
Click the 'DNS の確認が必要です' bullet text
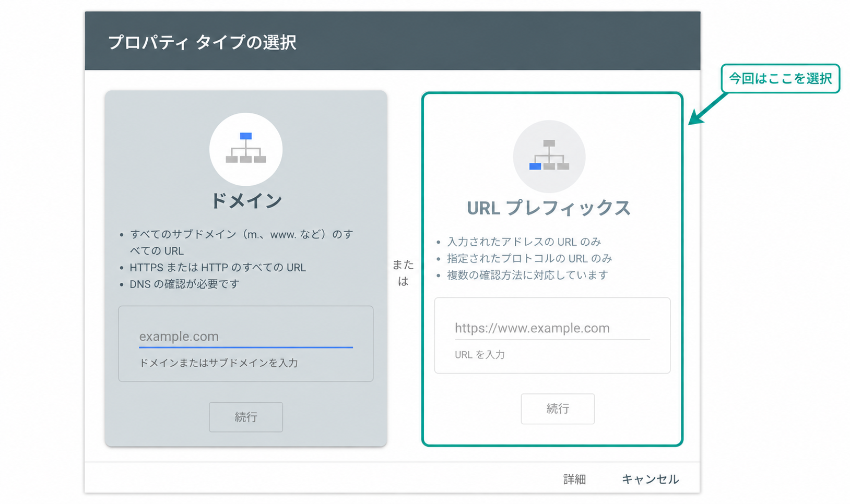tap(184, 284)
